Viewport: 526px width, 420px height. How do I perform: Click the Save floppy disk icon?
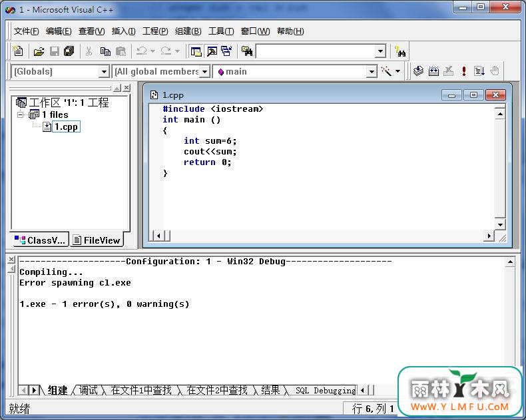point(55,51)
